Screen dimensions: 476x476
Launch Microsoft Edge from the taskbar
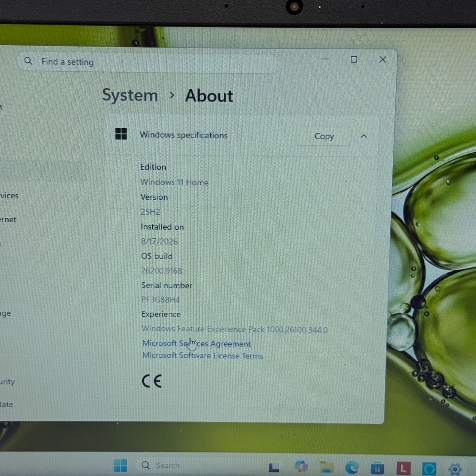click(352, 467)
